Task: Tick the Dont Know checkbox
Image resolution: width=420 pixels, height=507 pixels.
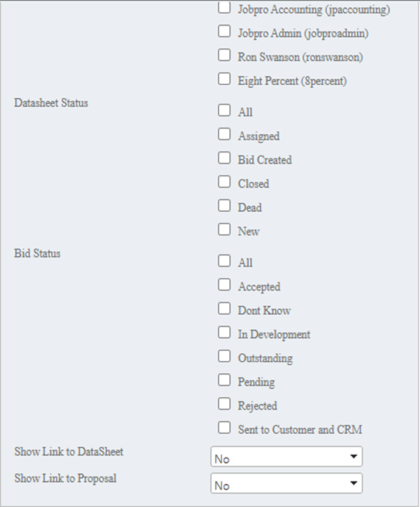Action: pyautogui.click(x=224, y=309)
